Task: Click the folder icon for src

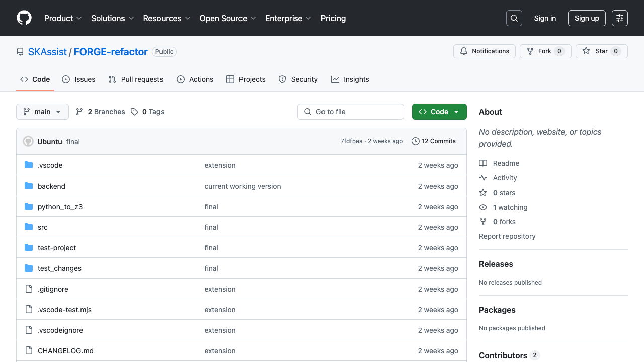Action: pyautogui.click(x=29, y=227)
